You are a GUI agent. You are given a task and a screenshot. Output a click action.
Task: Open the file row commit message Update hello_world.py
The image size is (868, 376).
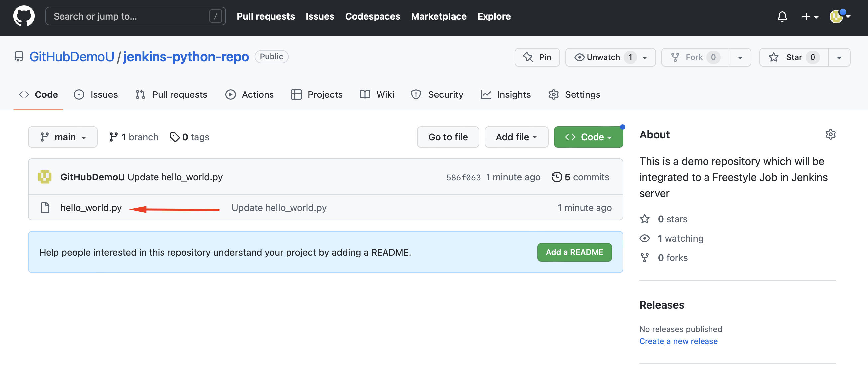(x=279, y=208)
